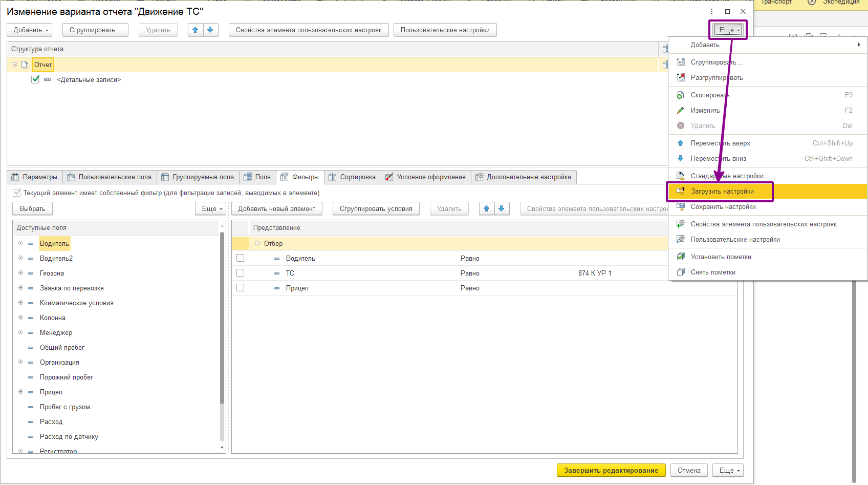The image size is (868, 485).
Task: Click the blue up arrow beside Переместить вверх
Action: click(x=681, y=143)
